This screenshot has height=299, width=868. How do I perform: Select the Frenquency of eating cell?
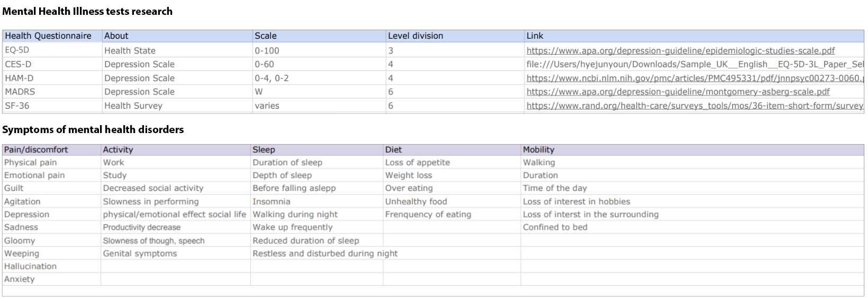[x=428, y=214]
